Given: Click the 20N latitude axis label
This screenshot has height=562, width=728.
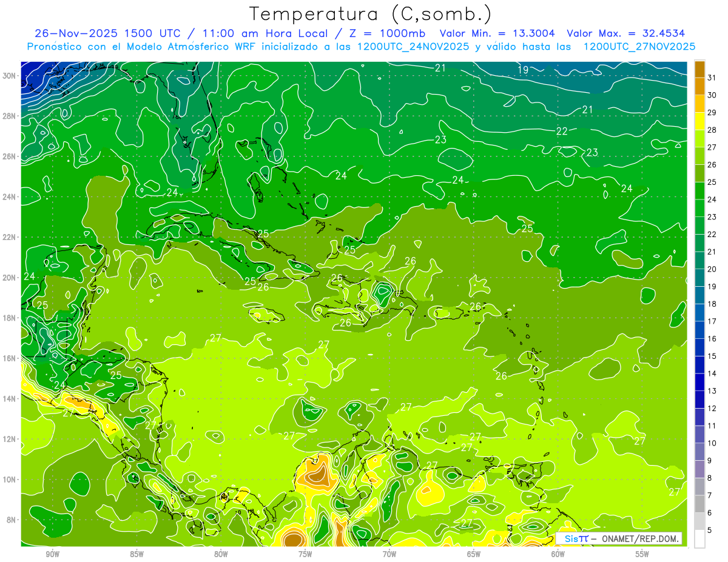Looking at the screenshot, I should pyautogui.click(x=10, y=278).
